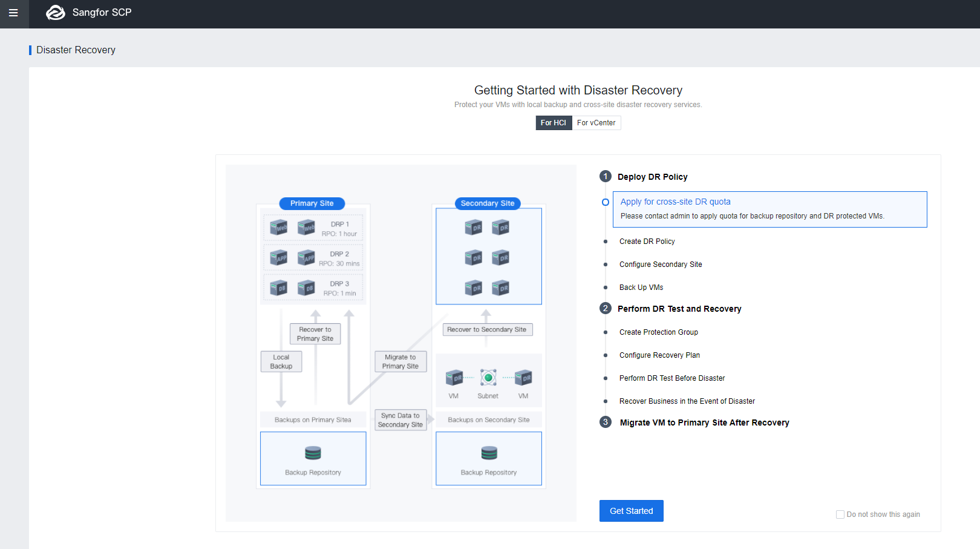Image resolution: width=980 pixels, height=549 pixels.
Task: Expand the Create DR Policy step
Action: click(x=647, y=242)
